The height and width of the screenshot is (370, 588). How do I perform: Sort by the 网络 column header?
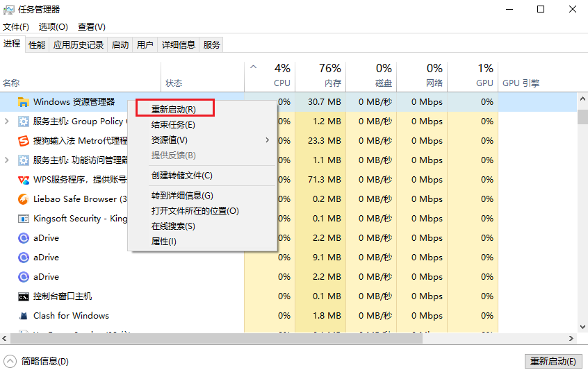[422, 76]
